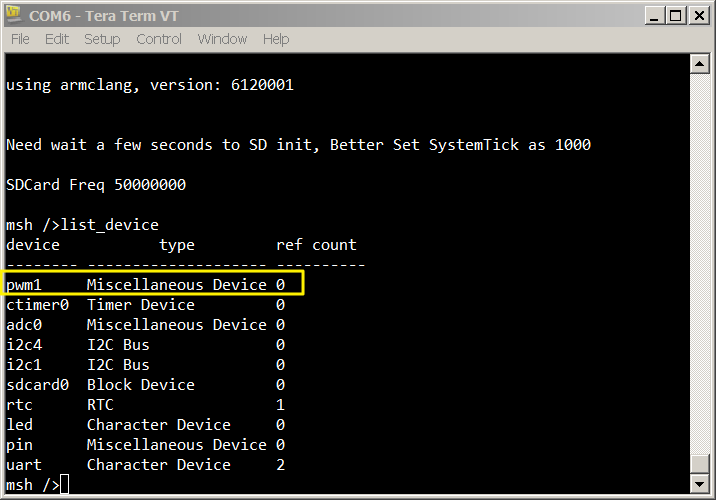Open the Control menu
This screenshot has height=500, width=716.
(x=159, y=39)
